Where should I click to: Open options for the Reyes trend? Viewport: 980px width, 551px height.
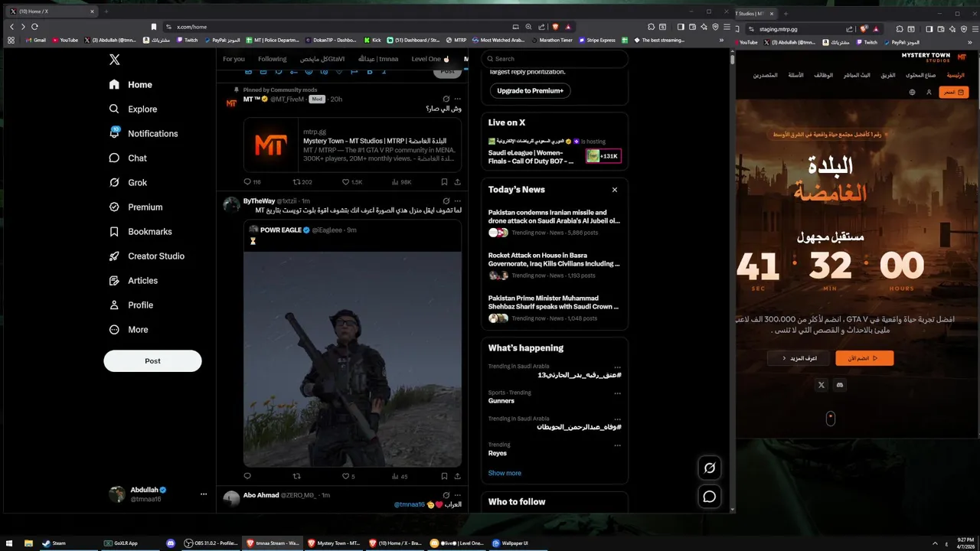click(x=617, y=445)
